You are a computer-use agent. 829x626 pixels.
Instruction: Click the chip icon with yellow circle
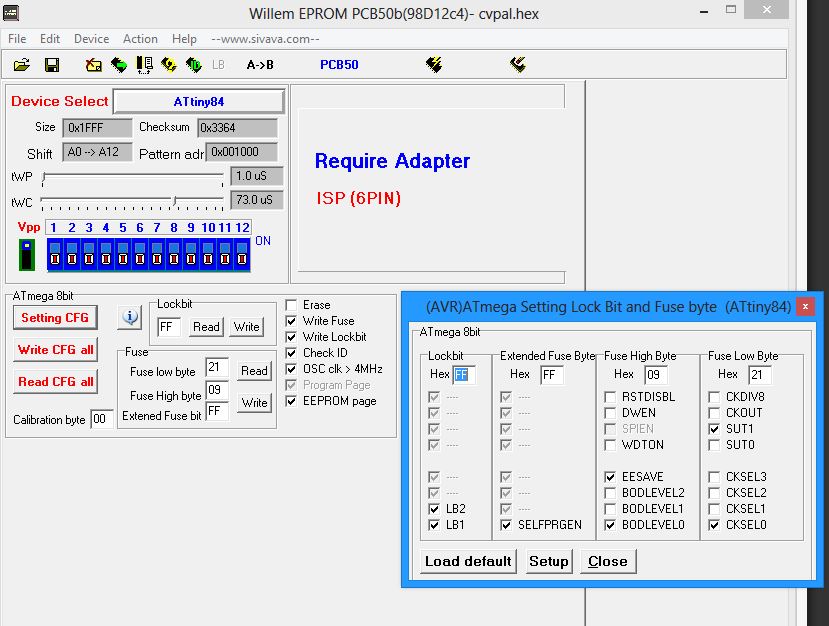coord(169,65)
